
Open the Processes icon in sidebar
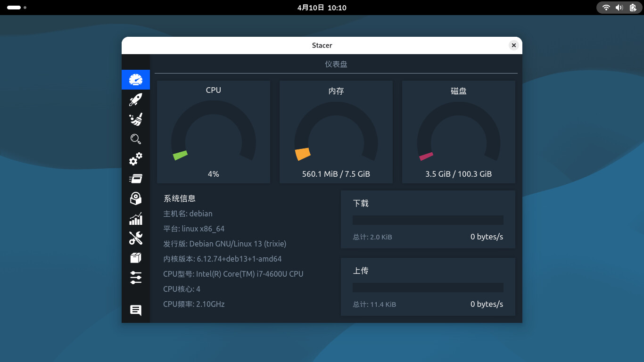tap(136, 179)
